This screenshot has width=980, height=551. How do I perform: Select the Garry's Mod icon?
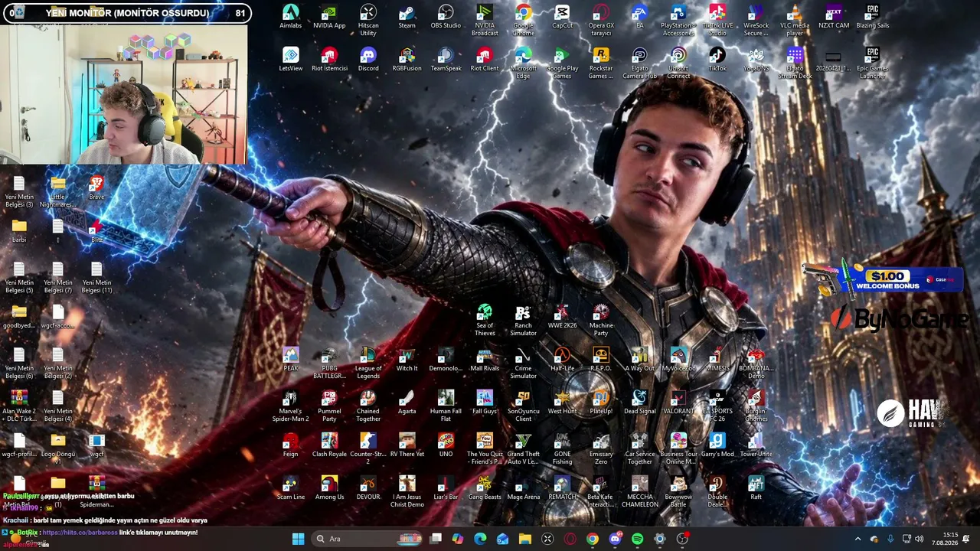point(717,445)
